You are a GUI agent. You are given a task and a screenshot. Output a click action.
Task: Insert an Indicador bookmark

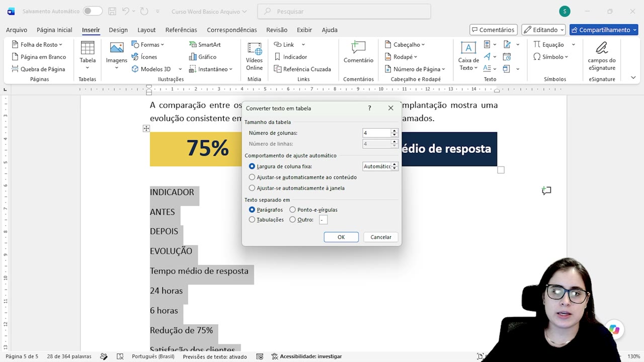[x=290, y=57]
